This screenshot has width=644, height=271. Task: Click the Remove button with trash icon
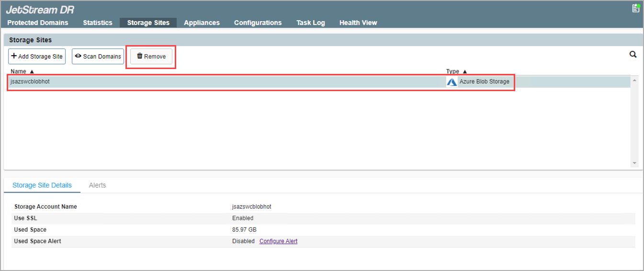pos(151,56)
